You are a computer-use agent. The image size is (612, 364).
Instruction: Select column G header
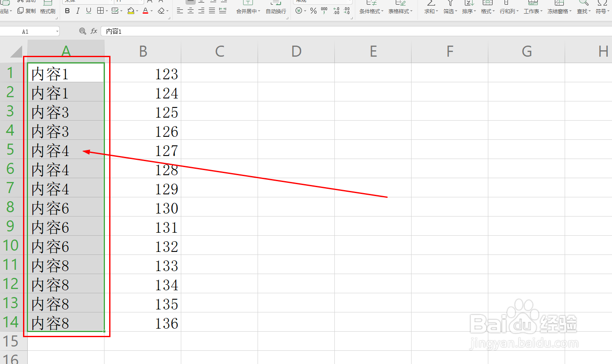coord(527,51)
